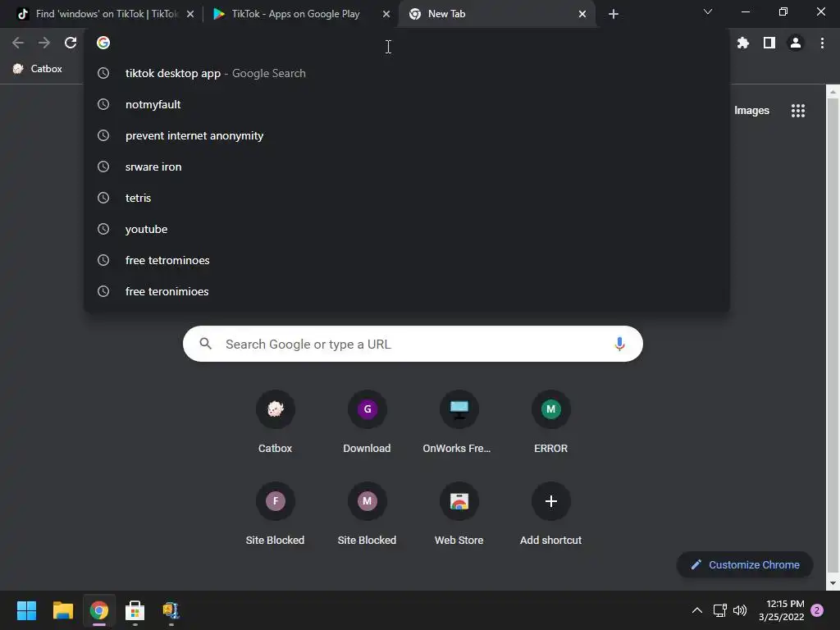
Task: Click the search magnifier in Google box
Action: click(x=206, y=344)
